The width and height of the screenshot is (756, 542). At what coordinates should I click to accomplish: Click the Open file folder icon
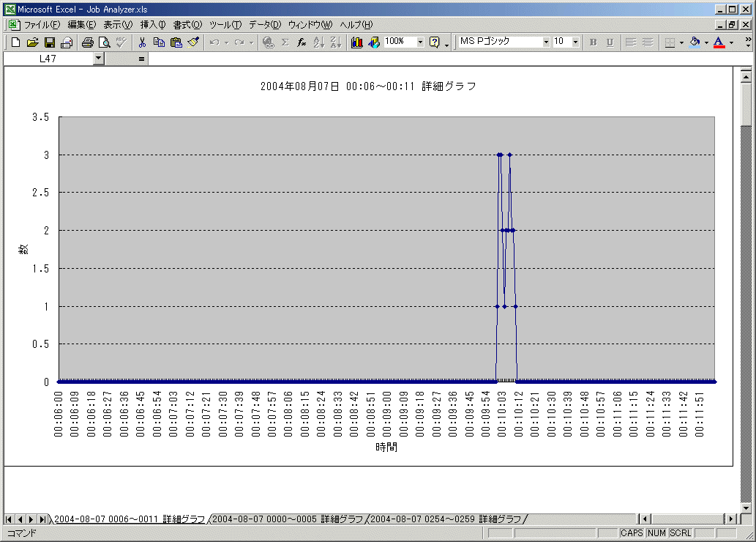33,42
